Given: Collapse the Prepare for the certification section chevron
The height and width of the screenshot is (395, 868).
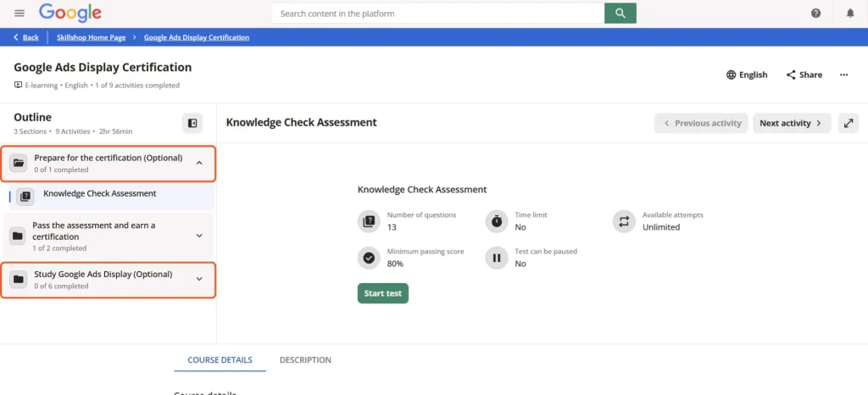Looking at the screenshot, I should click(200, 163).
